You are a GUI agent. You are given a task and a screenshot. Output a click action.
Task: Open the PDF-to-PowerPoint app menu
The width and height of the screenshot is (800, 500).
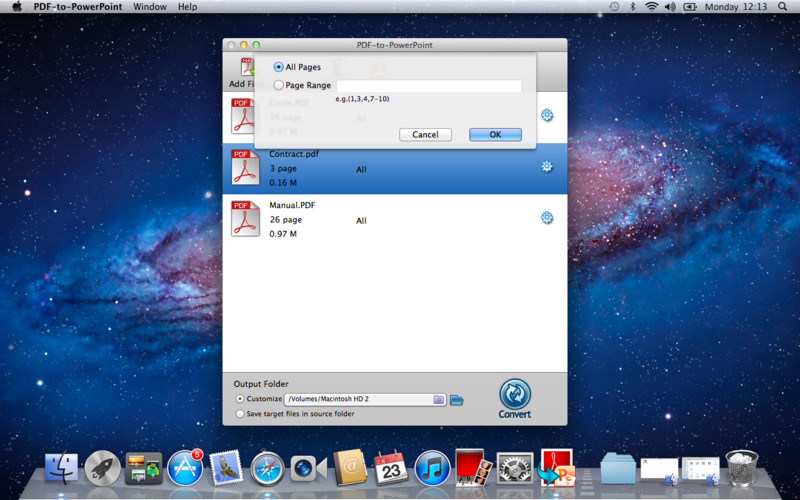click(x=78, y=7)
